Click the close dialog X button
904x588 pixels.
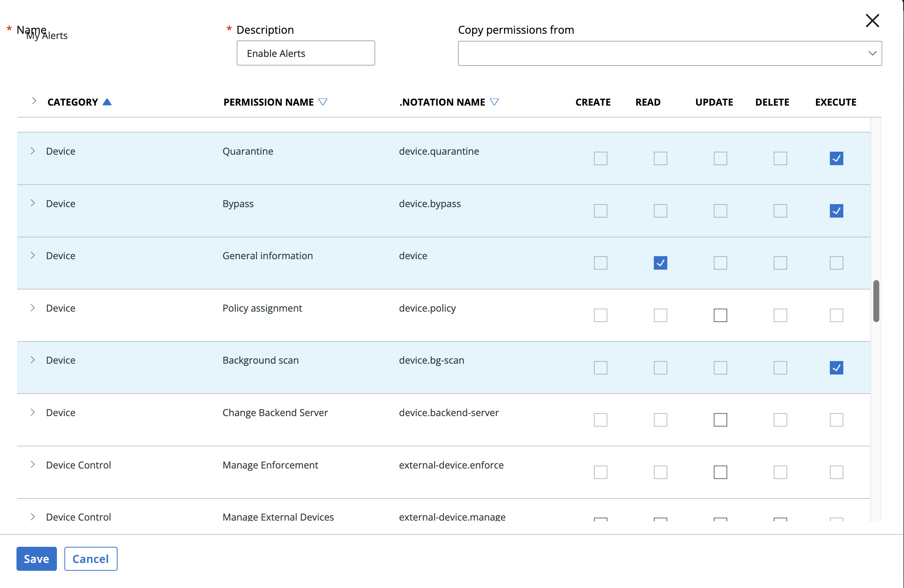872,21
